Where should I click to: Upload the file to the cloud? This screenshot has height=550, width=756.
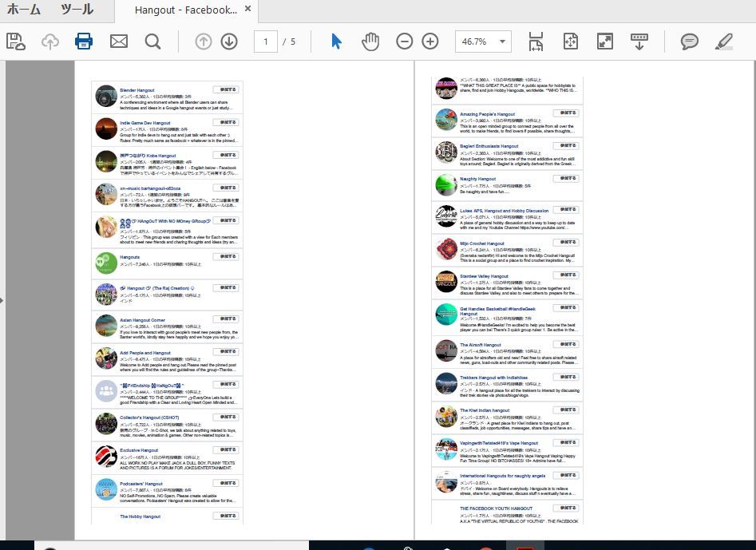coord(49,42)
